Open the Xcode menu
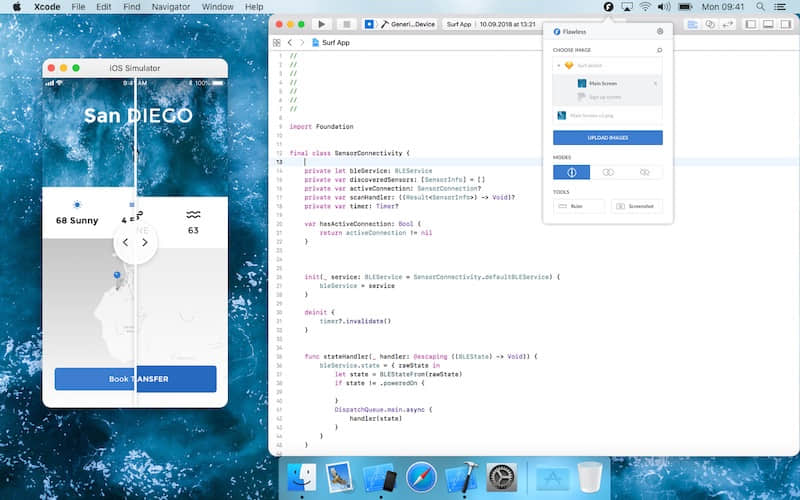Screen dimensions: 800x500 47,7
